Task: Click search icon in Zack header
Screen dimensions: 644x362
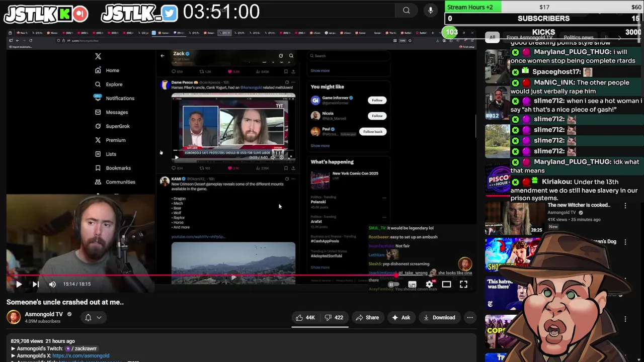Action: click(x=291, y=56)
